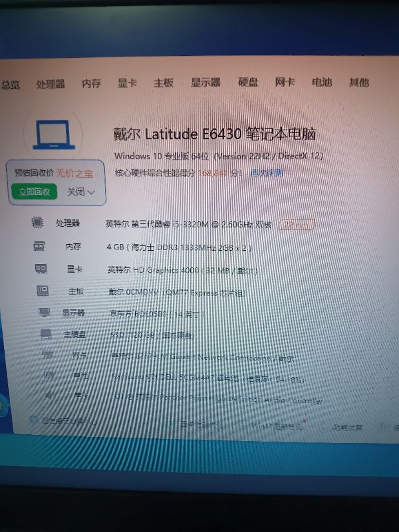The height and width of the screenshot is (532, 399).
Task: Click the 电池 battery icon
Action: click(49, 375)
